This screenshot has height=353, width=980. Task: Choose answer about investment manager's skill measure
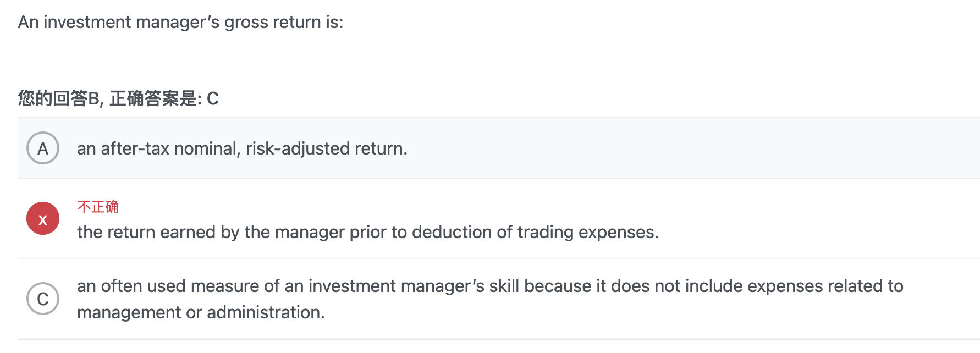click(490, 299)
